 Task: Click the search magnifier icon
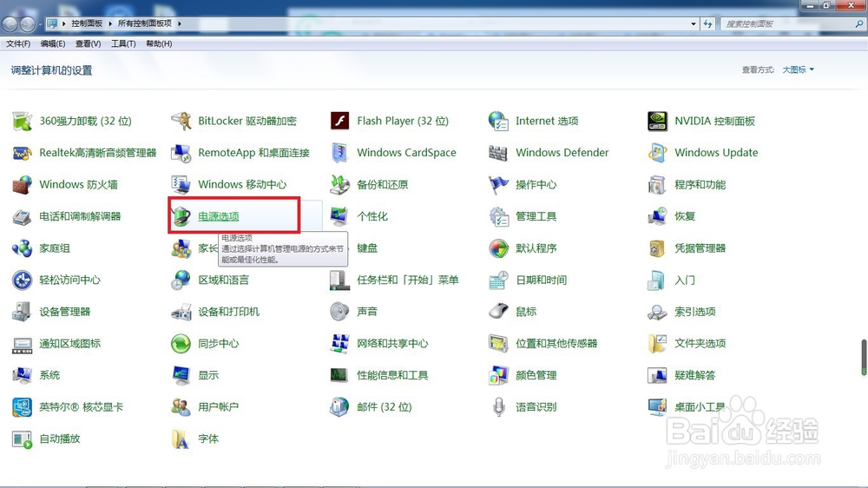coord(859,23)
